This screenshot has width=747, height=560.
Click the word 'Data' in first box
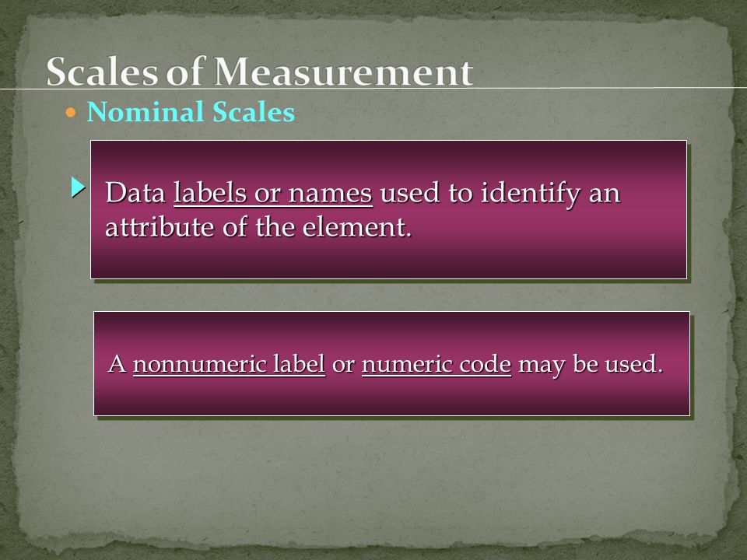pyautogui.click(x=135, y=193)
